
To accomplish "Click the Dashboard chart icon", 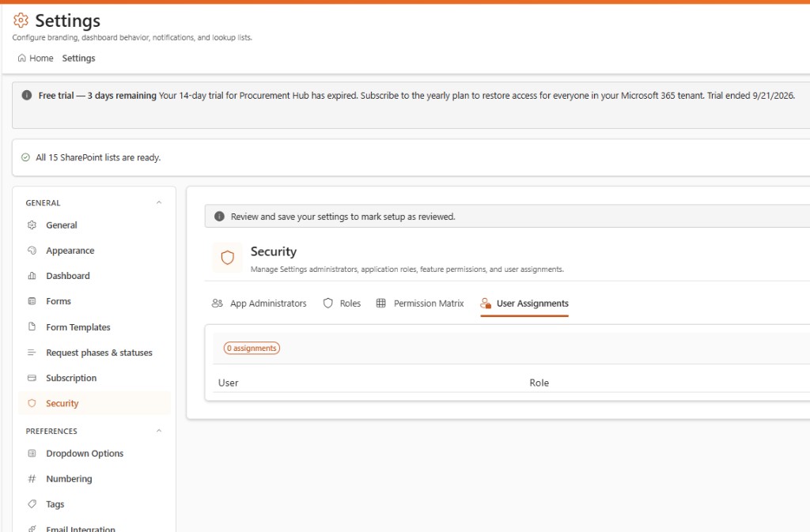I will pyautogui.click(x=32, y=276).
